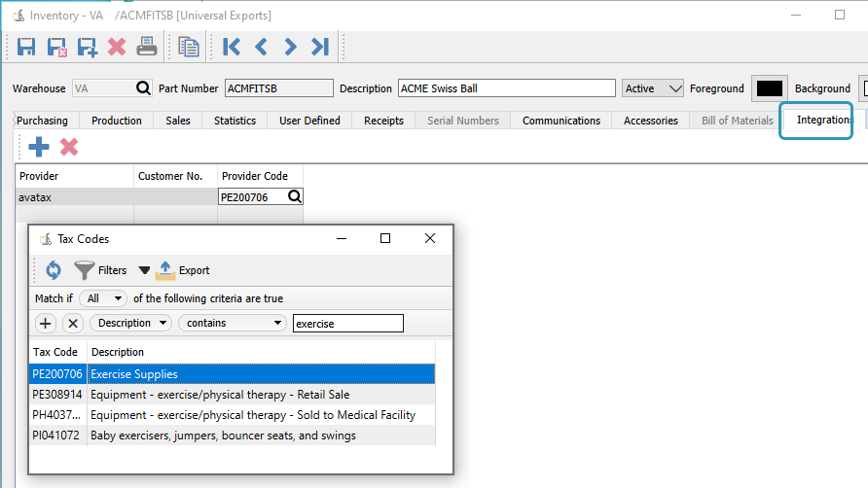Click the Export button
868x488 pixels.
[x=182, y=270]
